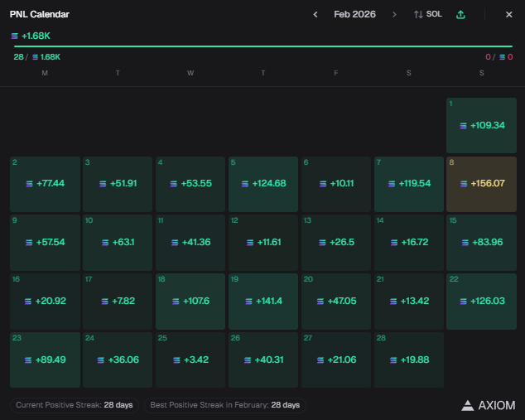Select highlighted best day 8 with +156.07
The width and height of the screenshot is (525, 420).
point(481,184)
